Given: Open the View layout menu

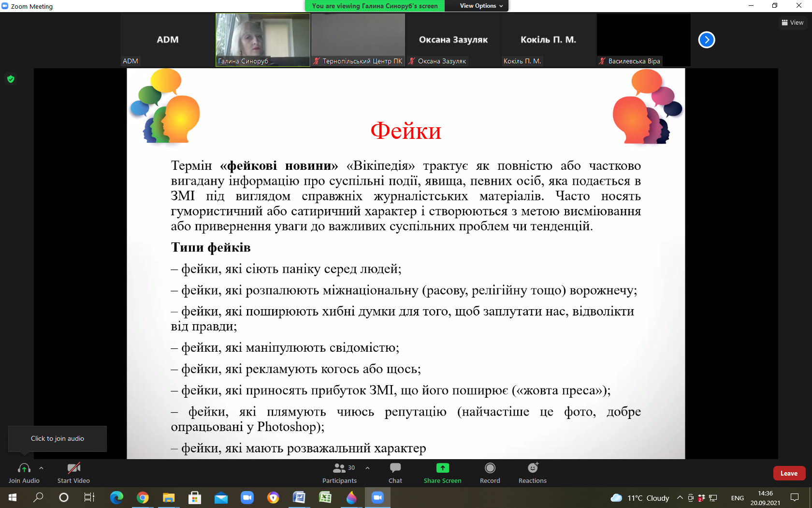Looking at the screenshot, I should 792,22.
